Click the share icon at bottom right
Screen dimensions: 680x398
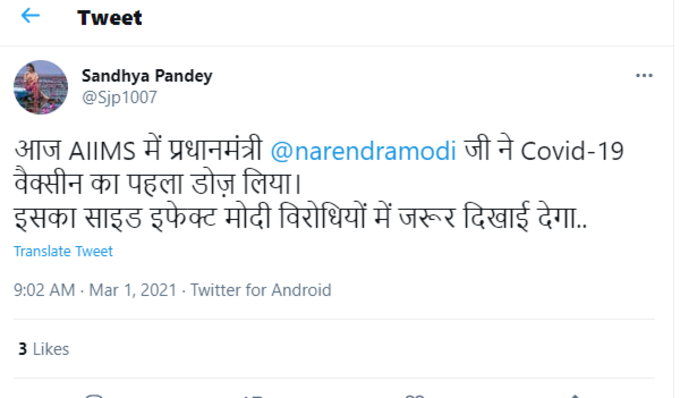click(x=575, y=395)
